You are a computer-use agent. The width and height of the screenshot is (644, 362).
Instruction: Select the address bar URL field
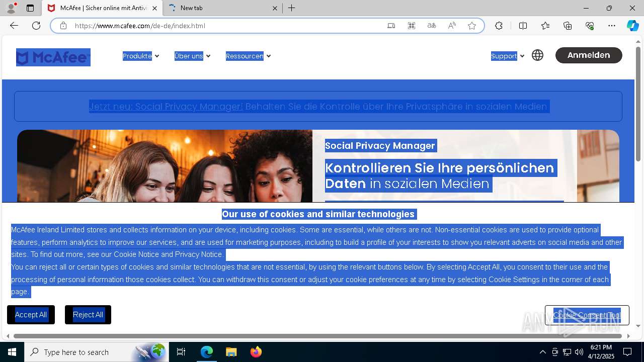[226, 26]
